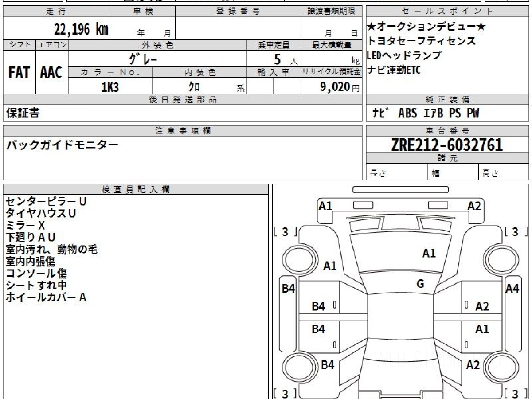Select the タイヤハウス U inspector note
This screenshot has width=532, height=399.
tap(41, 213)
